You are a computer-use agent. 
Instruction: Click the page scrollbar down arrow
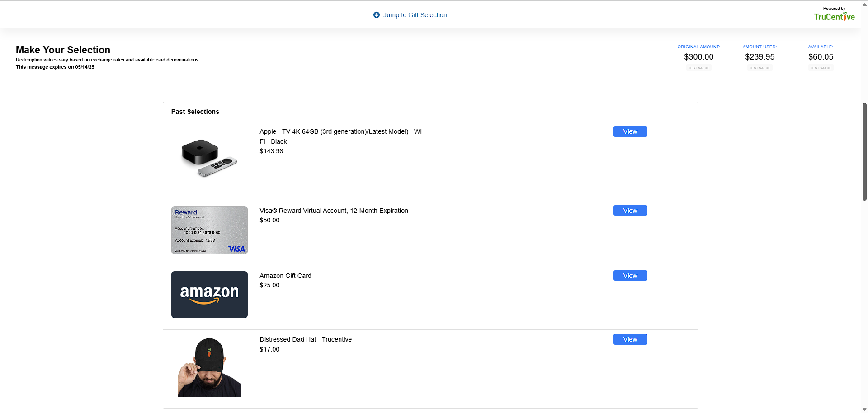pos(864,409)
